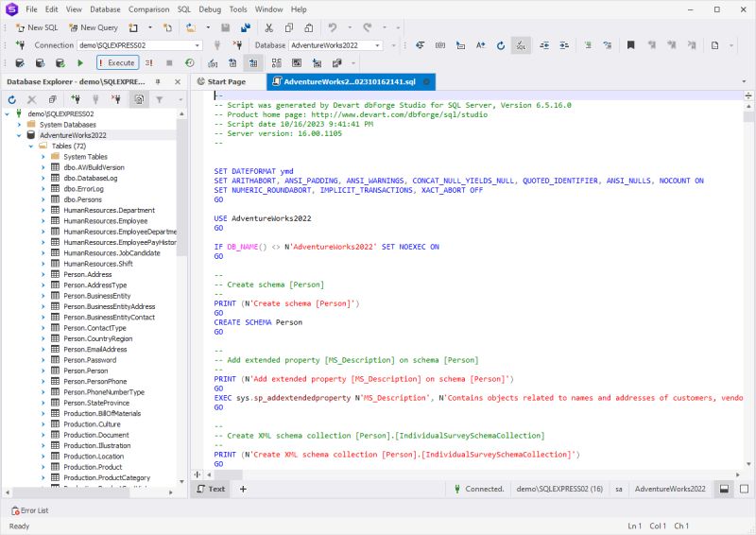Click the New Query toolbar button
This screenshot has width=756, height=535.
tap(94, 27)
